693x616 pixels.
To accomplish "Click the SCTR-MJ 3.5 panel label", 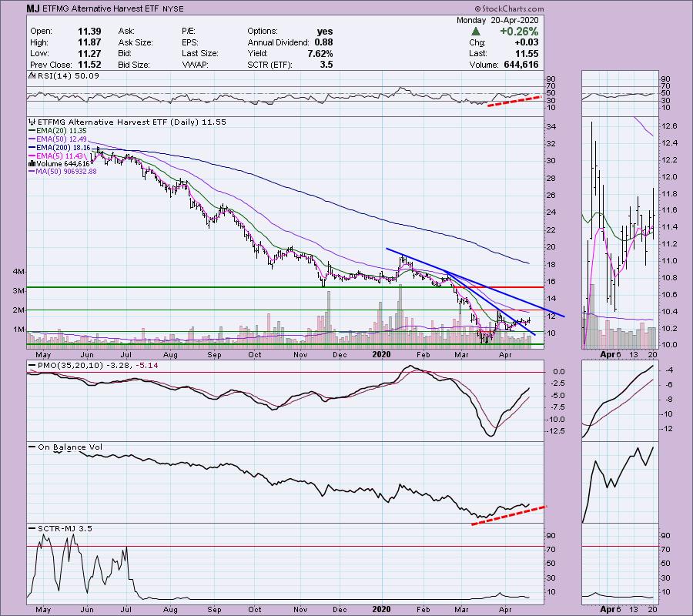I will [60, 528].
